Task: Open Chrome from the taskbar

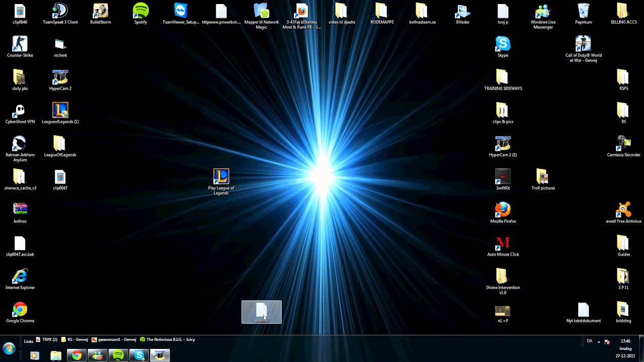Action: tap(76, 355)
